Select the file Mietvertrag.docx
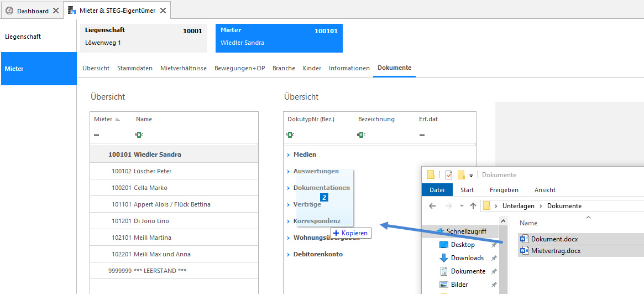Viewport: 644px width, 294px height. 556,250
